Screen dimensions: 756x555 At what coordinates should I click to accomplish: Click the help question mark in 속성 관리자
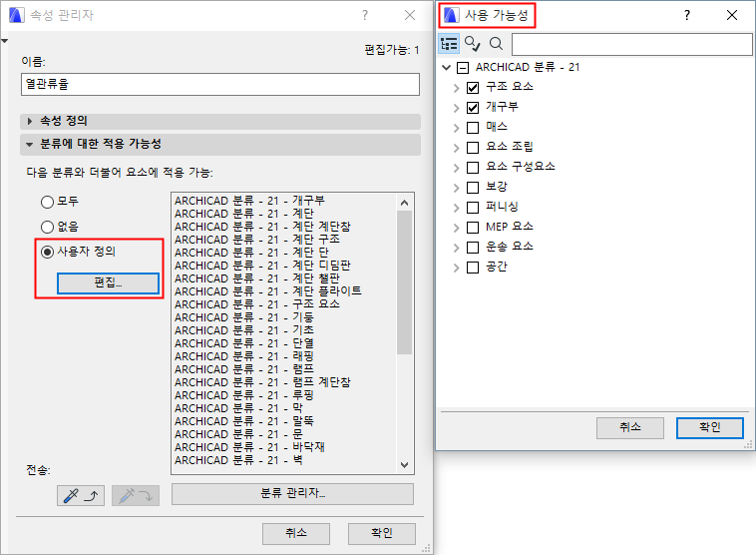point(365,15)
